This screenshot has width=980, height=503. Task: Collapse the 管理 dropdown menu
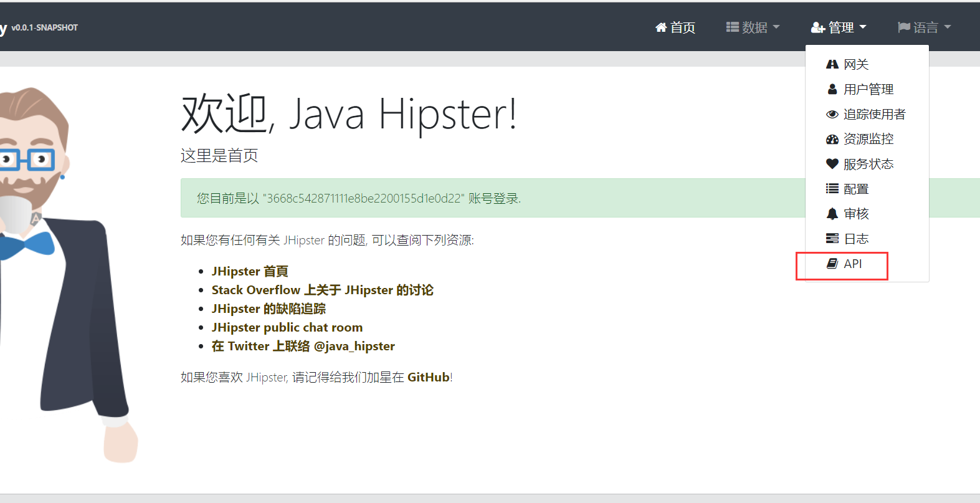[839, 27]
